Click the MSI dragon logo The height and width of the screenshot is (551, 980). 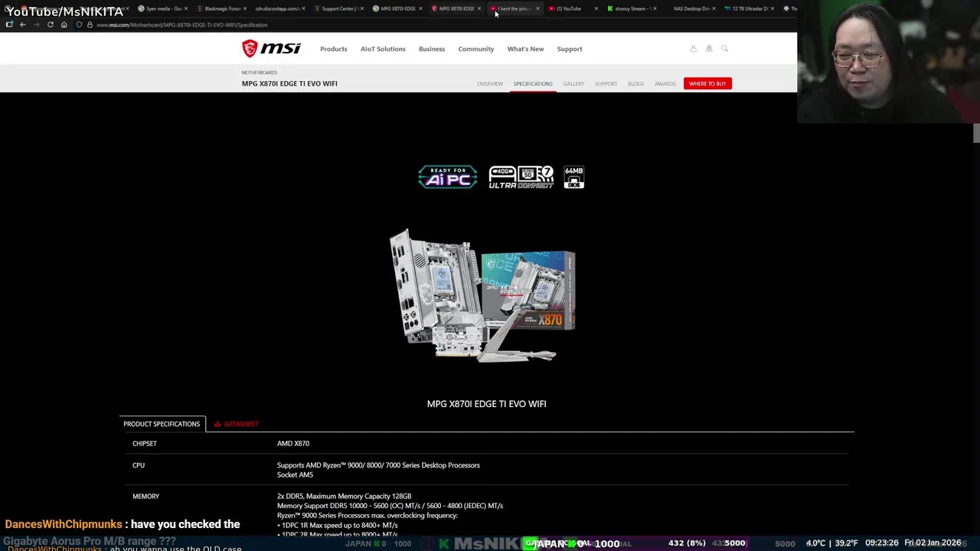[271, 49]
